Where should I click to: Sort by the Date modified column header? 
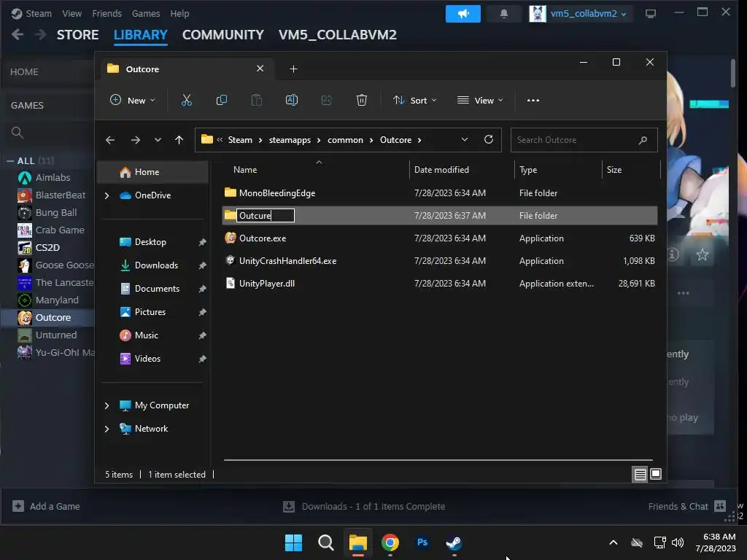(441, 170)
